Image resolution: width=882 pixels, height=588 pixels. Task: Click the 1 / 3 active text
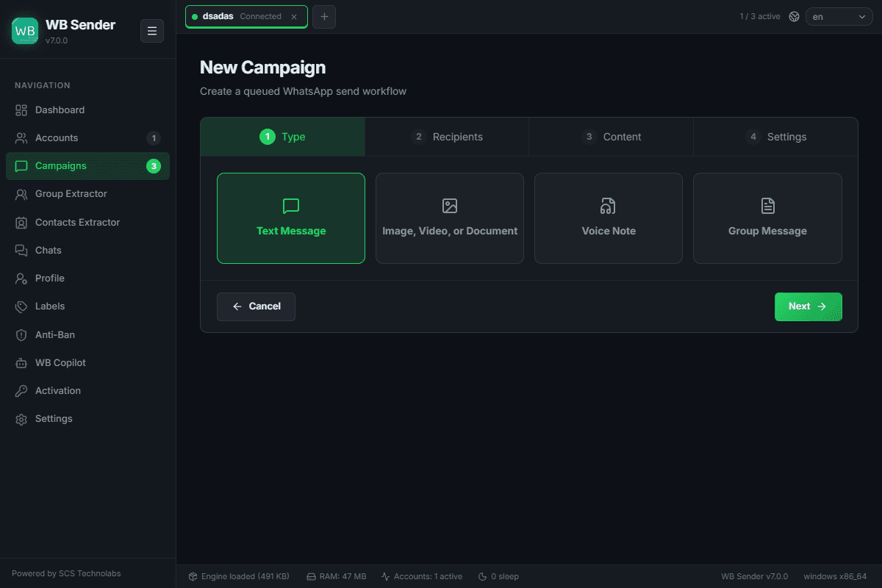pyautogui.click(x=760, y=16)
